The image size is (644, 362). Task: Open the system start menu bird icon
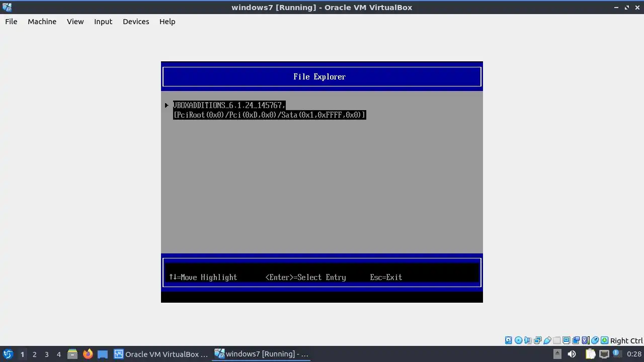click(8, 354)
